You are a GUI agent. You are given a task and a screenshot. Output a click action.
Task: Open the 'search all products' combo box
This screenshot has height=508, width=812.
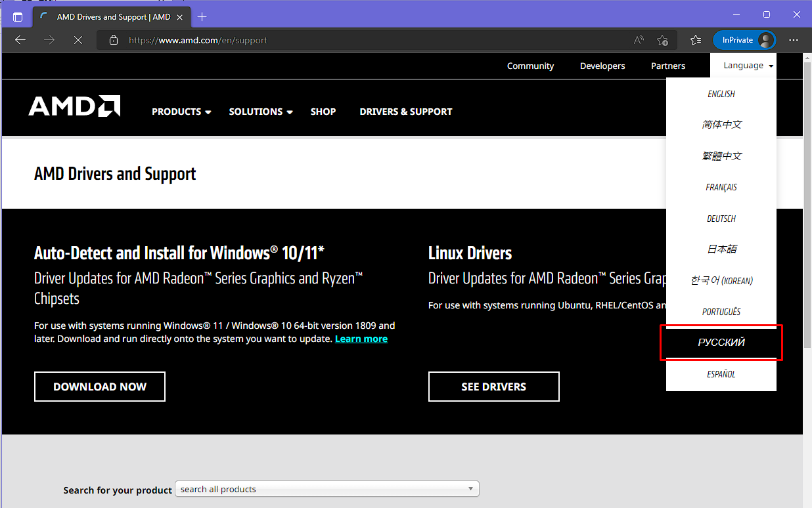tap(327, 489)
